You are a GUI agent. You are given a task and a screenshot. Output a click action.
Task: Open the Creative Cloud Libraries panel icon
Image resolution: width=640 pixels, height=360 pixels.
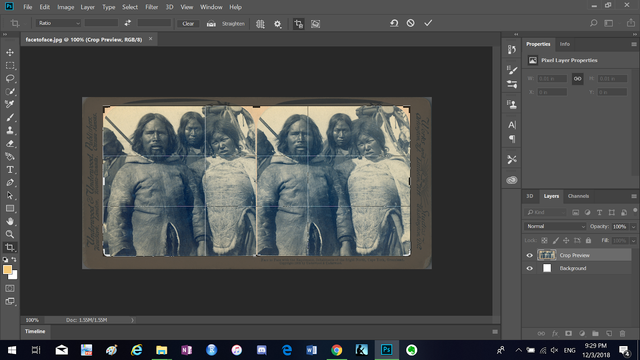click(x=512, y=180)
